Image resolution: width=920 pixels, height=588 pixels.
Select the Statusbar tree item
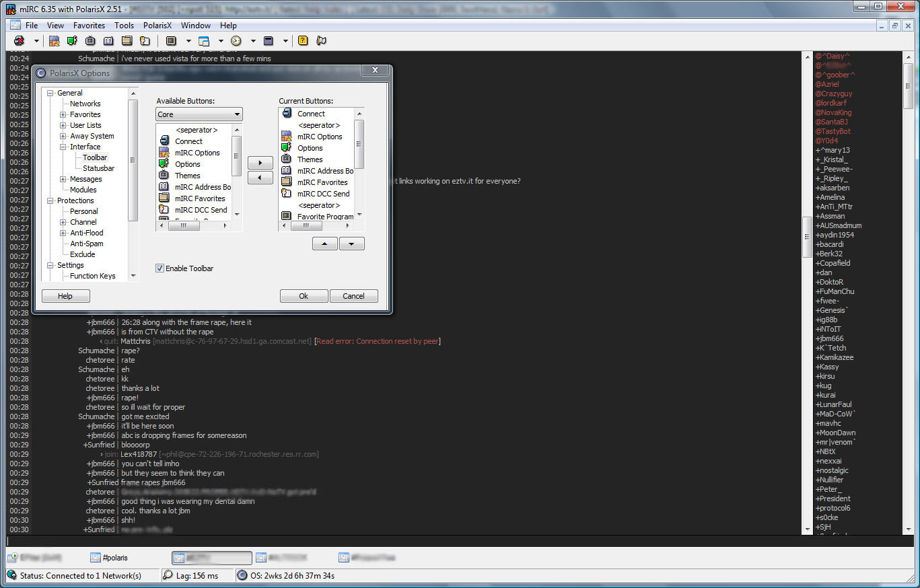click(x=98, y=168)
